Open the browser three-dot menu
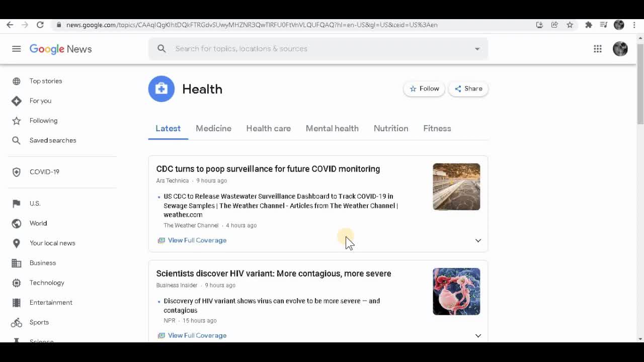This screenshot has width=644, height=362. click(634, 25)
